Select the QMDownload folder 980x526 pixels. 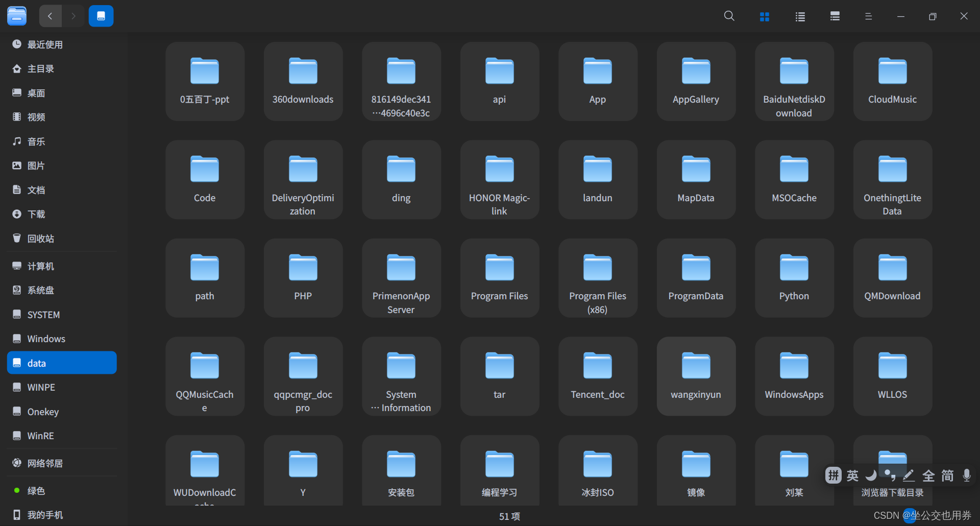pyautogui.click(x=893, y=278)
